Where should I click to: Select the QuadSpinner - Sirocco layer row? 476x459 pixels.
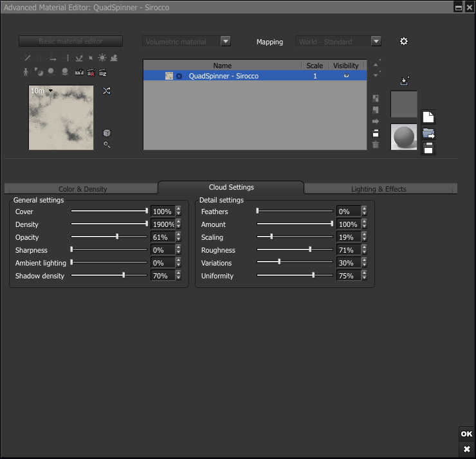point(223,76)
